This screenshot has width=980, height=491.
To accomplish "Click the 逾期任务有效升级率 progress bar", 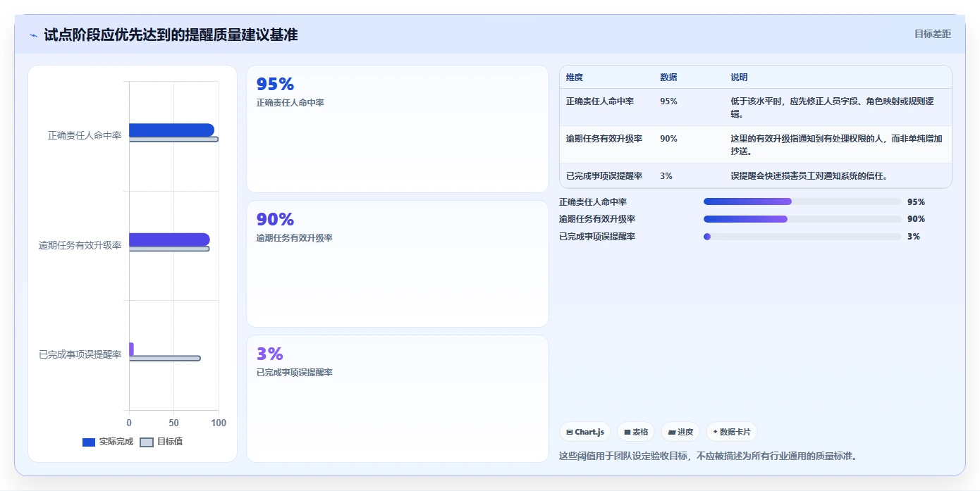I will click(802, 219).
